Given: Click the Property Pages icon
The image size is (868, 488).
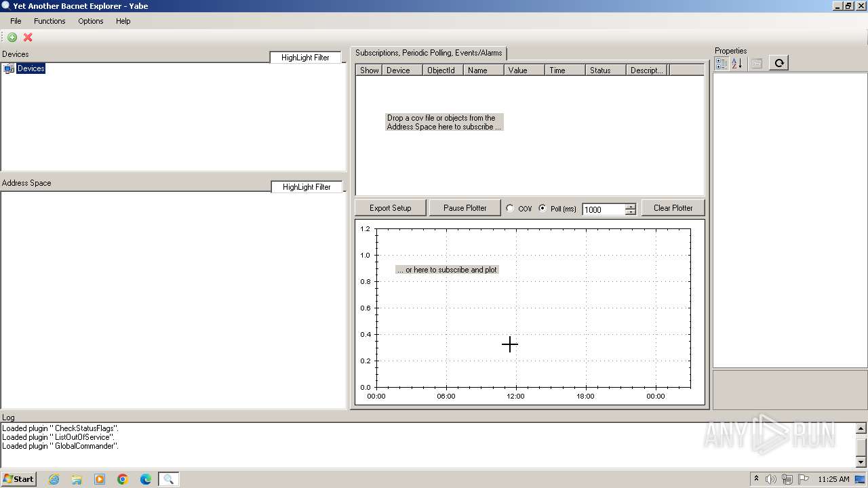Looking at the screenshot, I should point(757,63).
